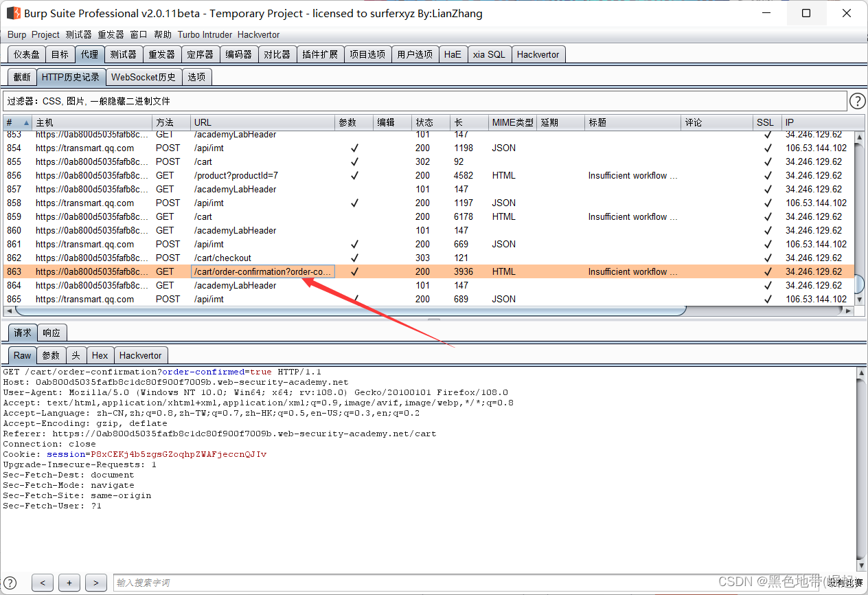Select row 859 GET /cart
This screenshot has width=868, height=595.
[x=429, y=216]
